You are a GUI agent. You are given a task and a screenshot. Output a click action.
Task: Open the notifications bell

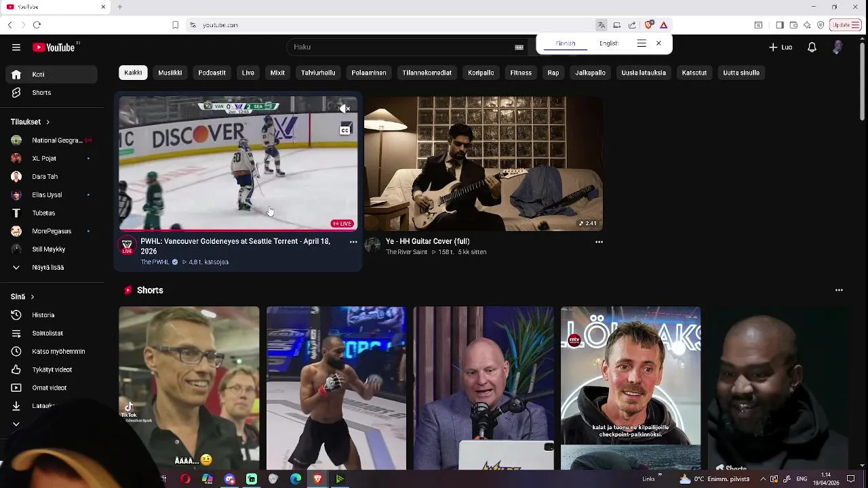(x=812, y=47)
